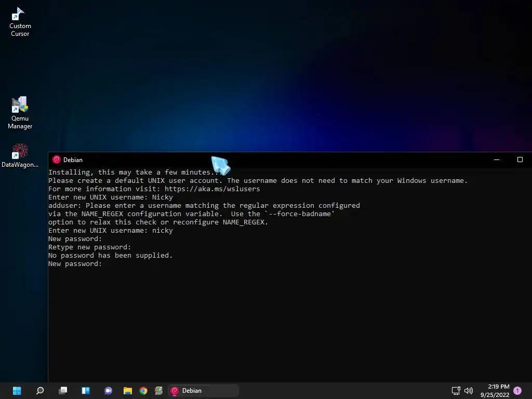Open the Chat app on taskbar
Screen dimensions: 532x399
coord(108,391)
